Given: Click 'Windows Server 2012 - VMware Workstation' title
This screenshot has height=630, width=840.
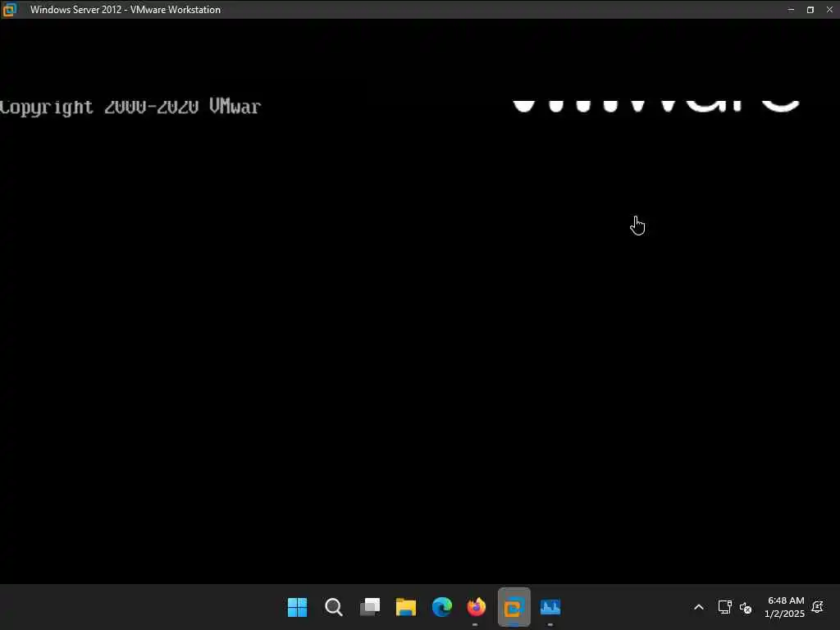Looking at the screenshot, I should (126, 10).
